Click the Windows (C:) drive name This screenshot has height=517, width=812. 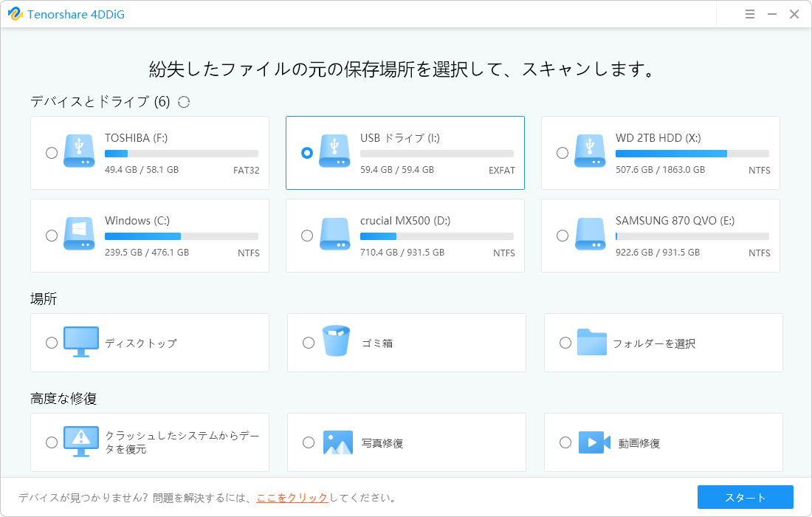click(137, 221)
